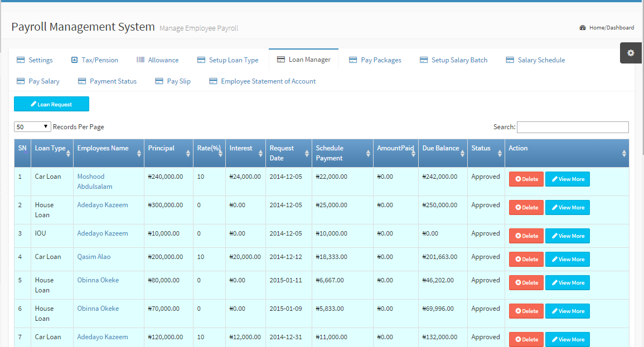Sort by Schedule Payment column arrows
Screen dimensions: 644x347
368,153
